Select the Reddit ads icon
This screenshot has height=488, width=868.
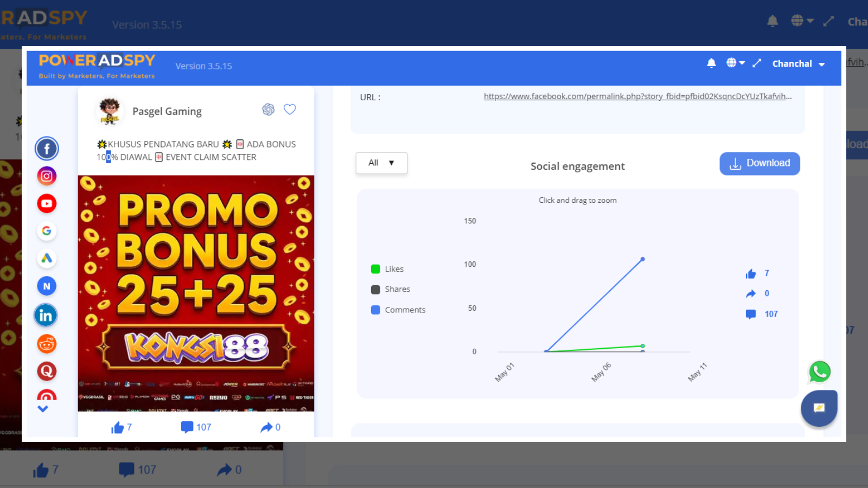[x=47, y=344]
